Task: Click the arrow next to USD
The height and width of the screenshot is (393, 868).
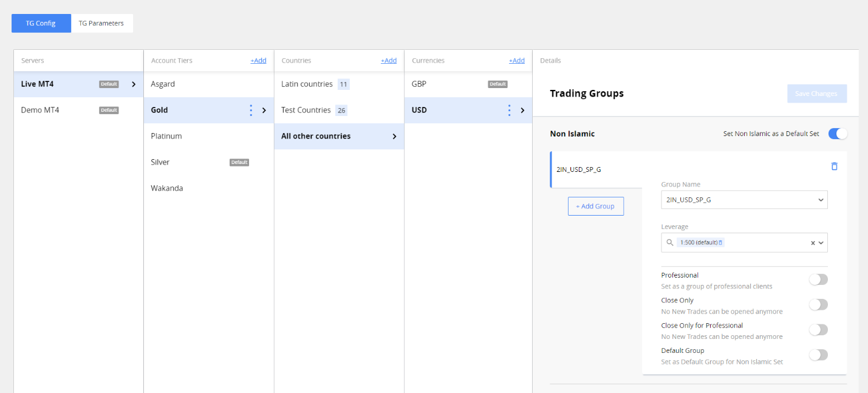Action: (x=522, y=110)
